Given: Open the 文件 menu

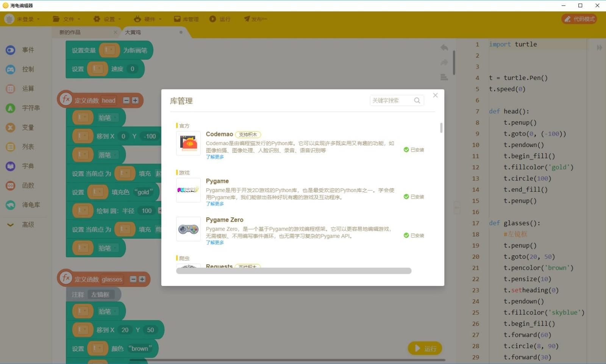Looking at the screenshot, I should point(67,19).
